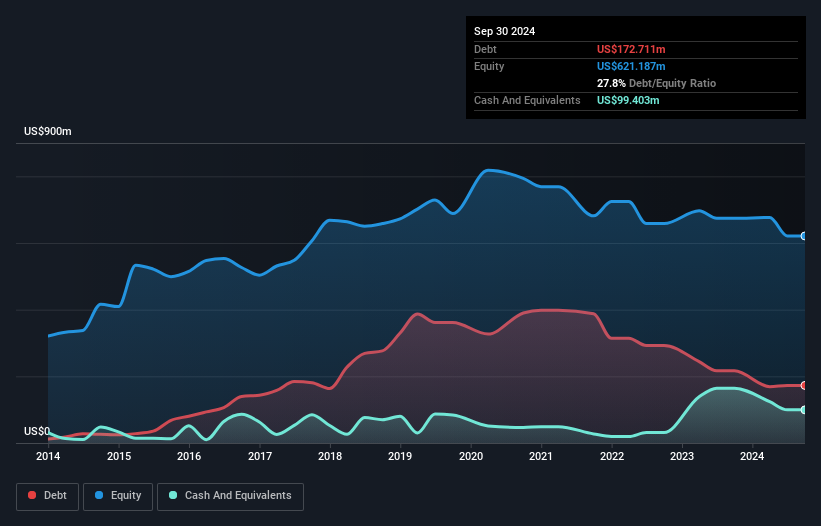Click the Debt row label in tooltip
Image resolution: width=821 pixels, height=526 pixels.
click(485, 49)
